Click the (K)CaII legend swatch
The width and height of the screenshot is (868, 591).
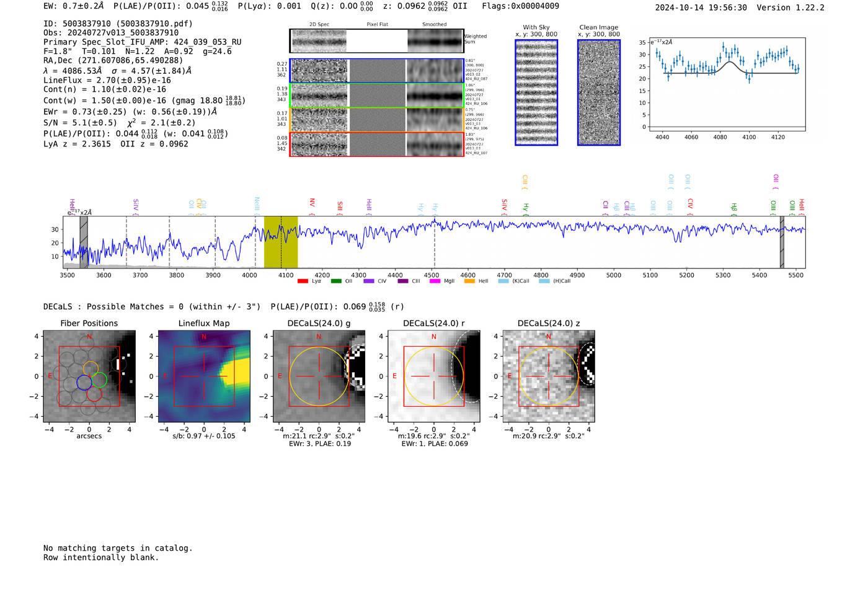click(x=503, y=281)
